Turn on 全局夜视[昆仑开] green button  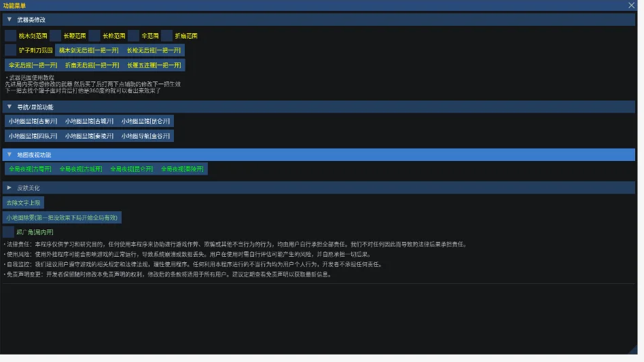(x=131, y=168)
